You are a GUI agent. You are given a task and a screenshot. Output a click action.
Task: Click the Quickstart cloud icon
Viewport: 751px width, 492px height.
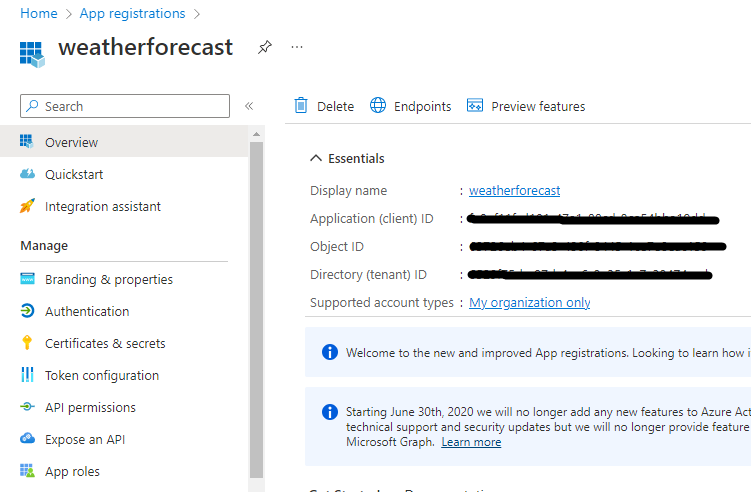tap(27, 174)
